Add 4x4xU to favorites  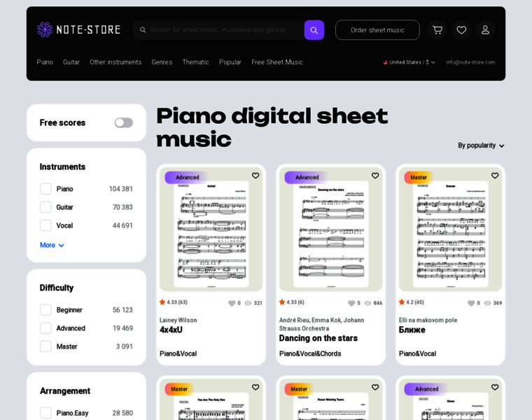coord(255,176)
